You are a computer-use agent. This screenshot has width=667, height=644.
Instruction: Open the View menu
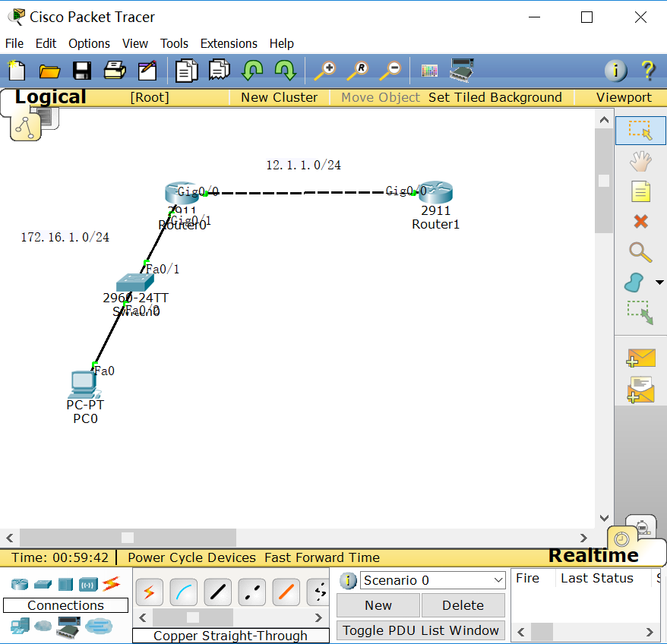pyautogui.click(x=135, y=43)
